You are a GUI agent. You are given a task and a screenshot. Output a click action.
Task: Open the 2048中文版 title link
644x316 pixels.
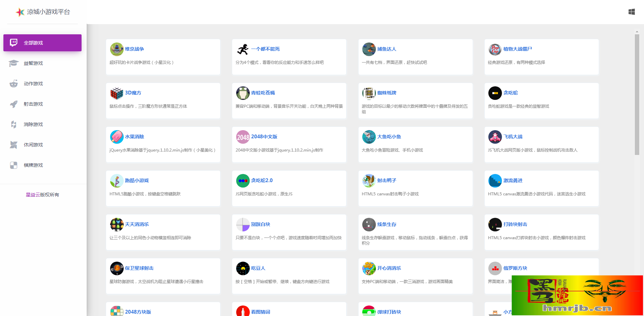pyautogui.click(x=264, y=137)
